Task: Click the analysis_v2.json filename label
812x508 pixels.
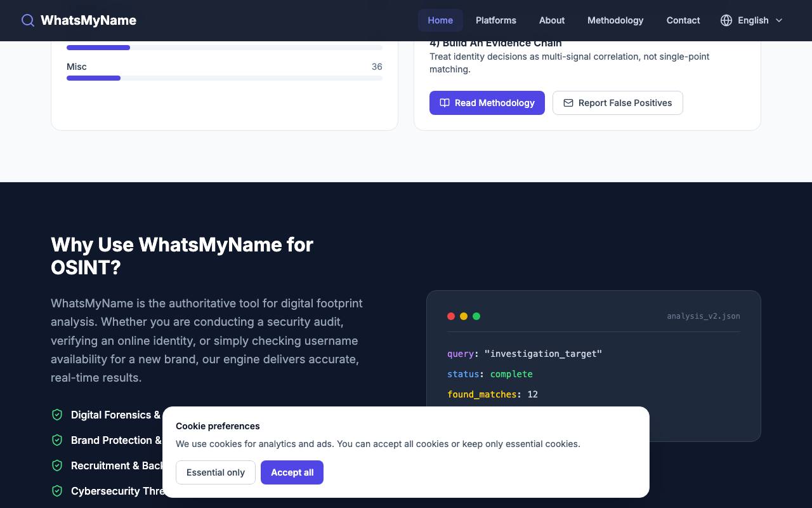Action: [x=704, y=316]
